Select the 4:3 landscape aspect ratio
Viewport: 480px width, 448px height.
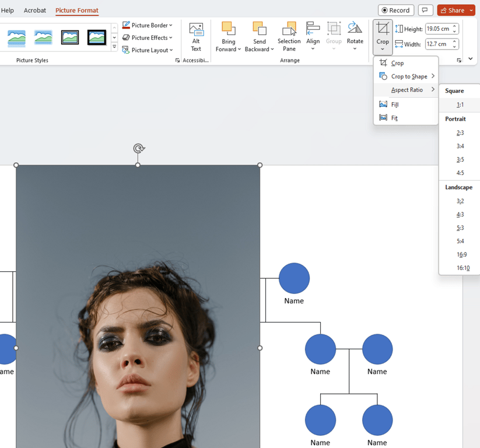coord(460,214)
